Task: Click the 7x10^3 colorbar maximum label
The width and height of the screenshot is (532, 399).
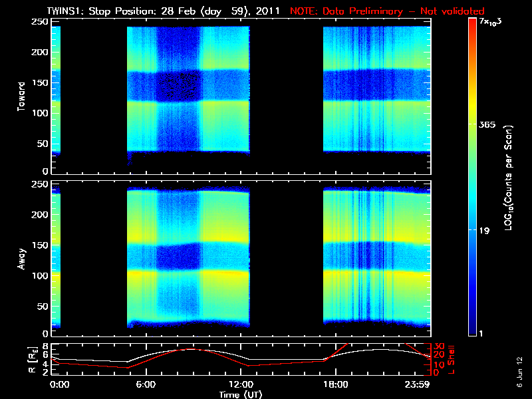Action: coord(492,21)
